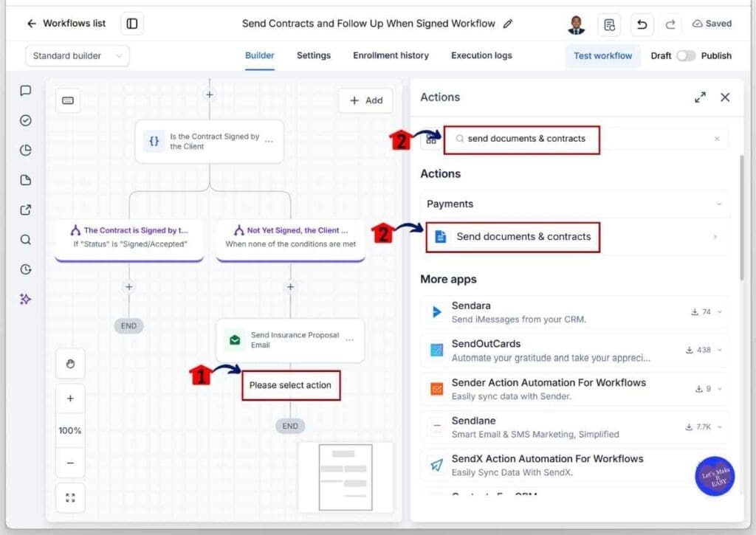This screenshot has height=535, width=756.
Task: Clear the actions search text
Action: click(x=717, y=139)
